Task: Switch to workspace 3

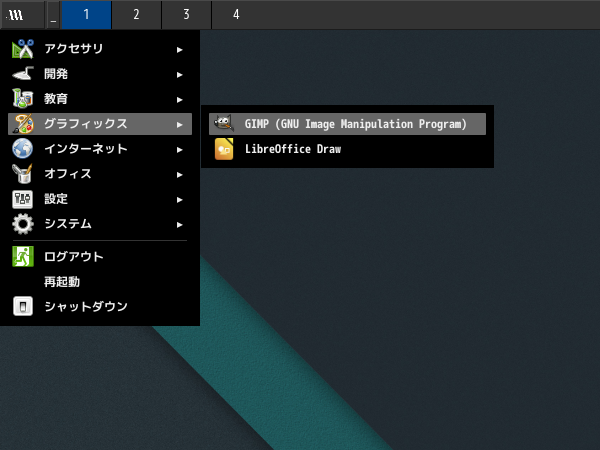Action: 186,15
